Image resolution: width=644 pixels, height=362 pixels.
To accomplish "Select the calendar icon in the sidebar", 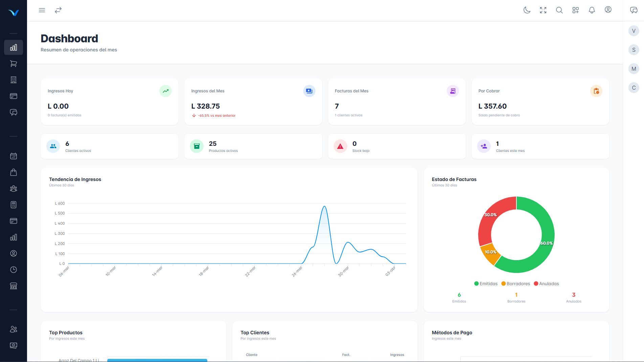I will (13, 156).
